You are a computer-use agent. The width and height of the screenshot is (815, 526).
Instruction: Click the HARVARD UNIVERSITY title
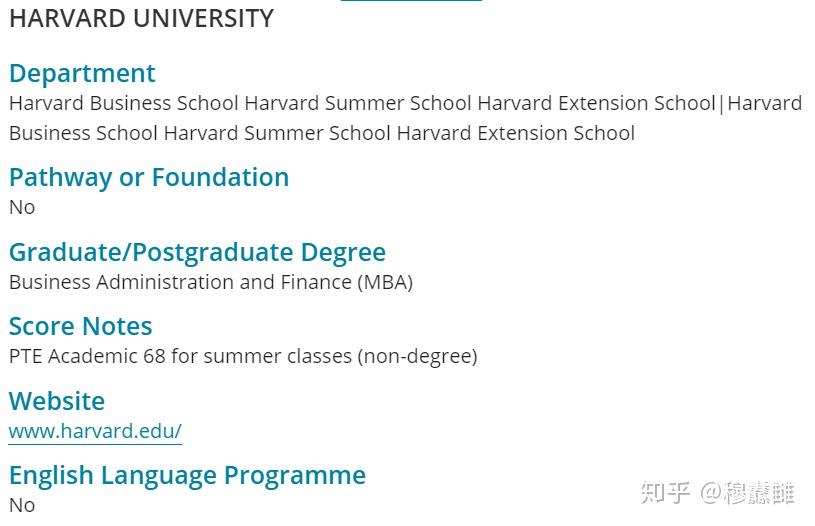(141, 19)
